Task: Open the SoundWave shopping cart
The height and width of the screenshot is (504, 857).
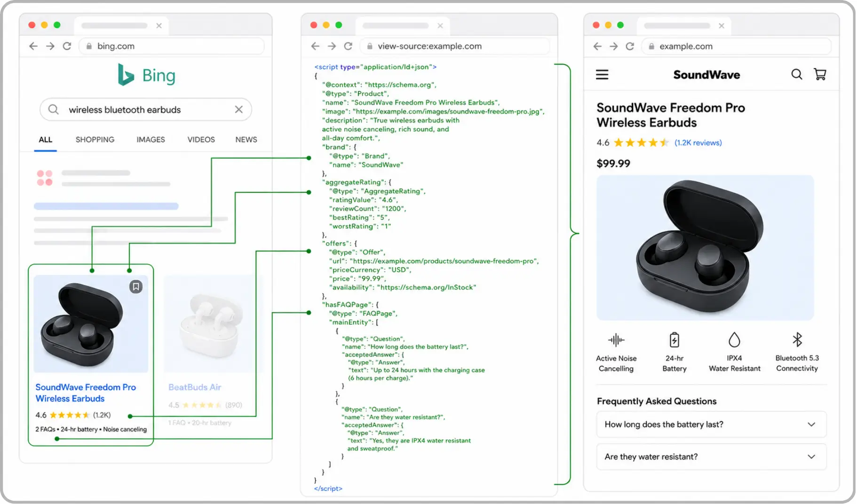Action: click(x=820, y=74)
